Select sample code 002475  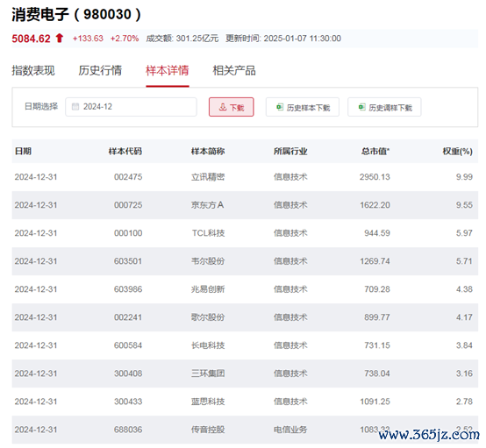(x=128, y=177)
